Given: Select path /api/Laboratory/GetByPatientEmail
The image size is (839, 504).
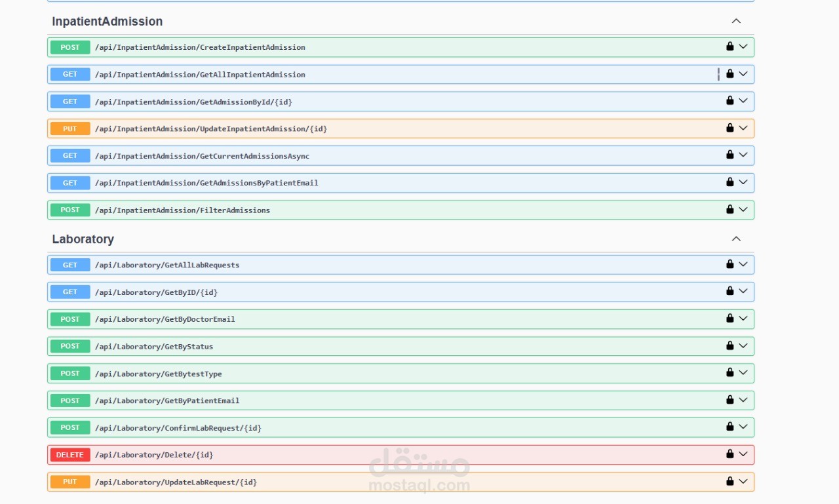Looking at the screenshot, I should click(167, 400).
